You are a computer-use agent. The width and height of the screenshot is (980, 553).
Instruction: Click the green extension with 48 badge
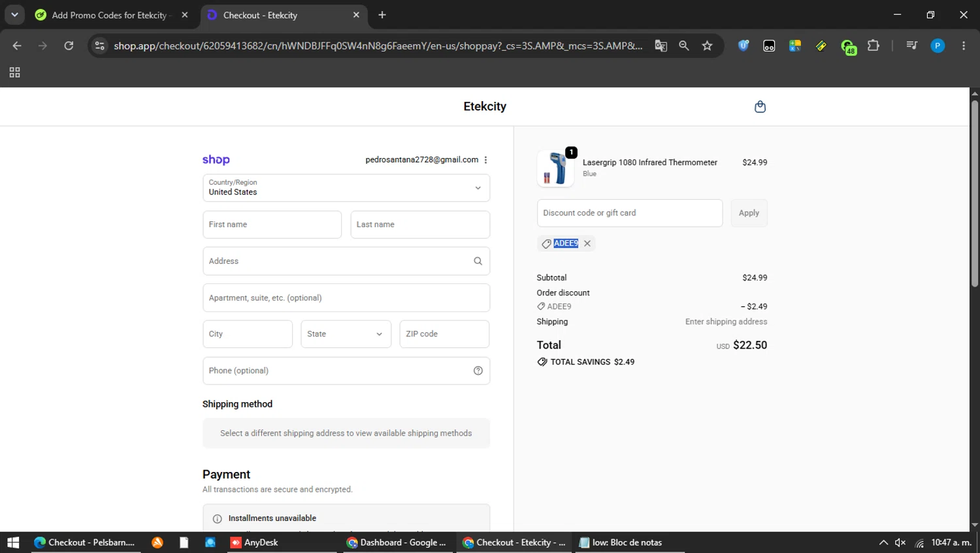coord(848,46)
